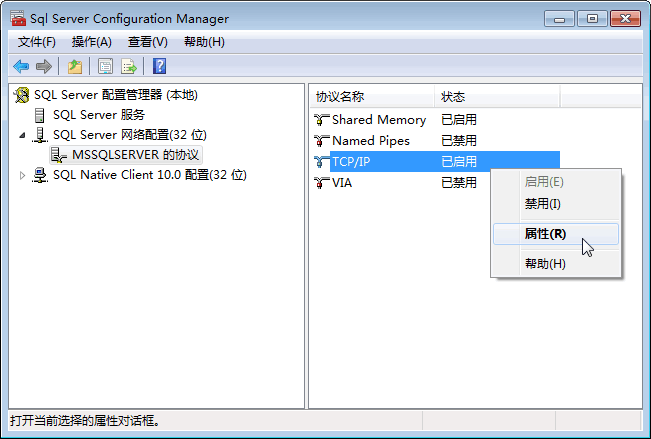This screenshot has height=439, width=651.
Task: Click 已启用 status of TCP/IP
Action: 459,162
